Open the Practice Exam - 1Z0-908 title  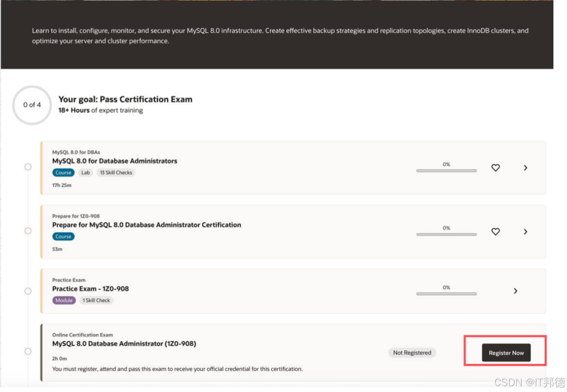[x=90, y=289]
